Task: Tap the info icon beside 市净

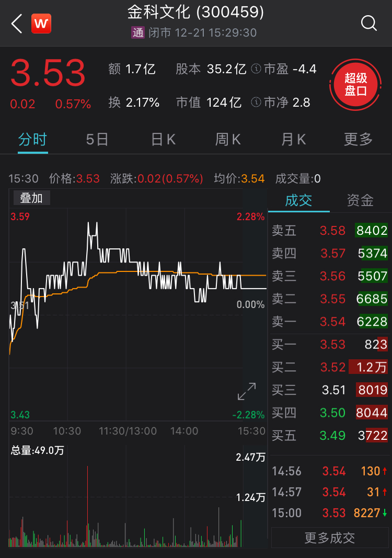Action: click(256, 103)
